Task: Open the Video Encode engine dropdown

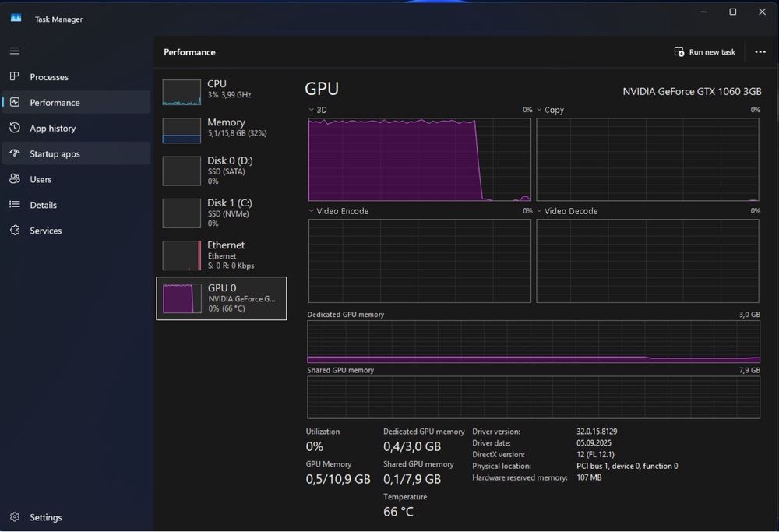Action: tap(311, 211)
